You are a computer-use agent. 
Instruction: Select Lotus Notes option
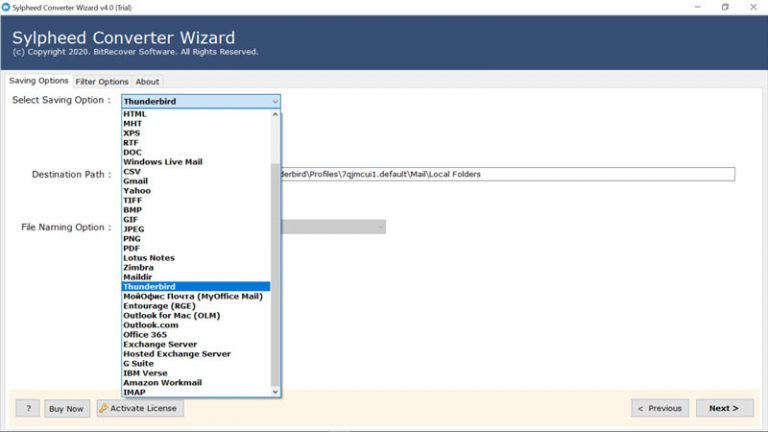click(x=196, y=258)
